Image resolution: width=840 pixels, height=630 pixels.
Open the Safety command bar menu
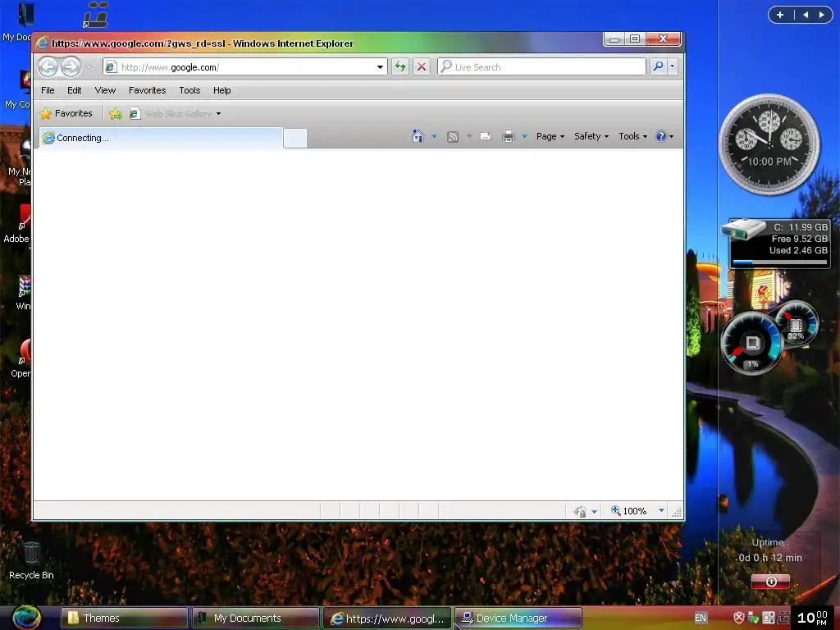tap(591, 137)
